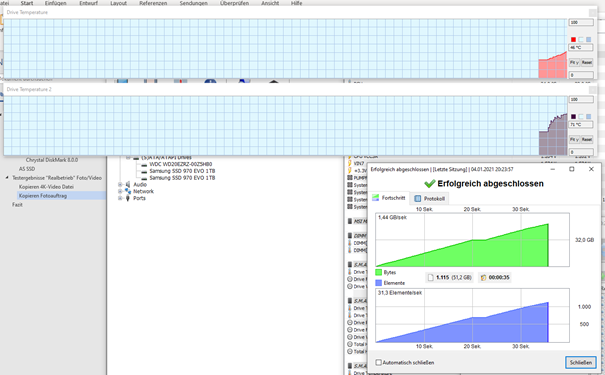Viewport: 605px width, 375px height.
Task: Pick light background swatch in Drive Temperature 2
Action: [x=581, y=117]
